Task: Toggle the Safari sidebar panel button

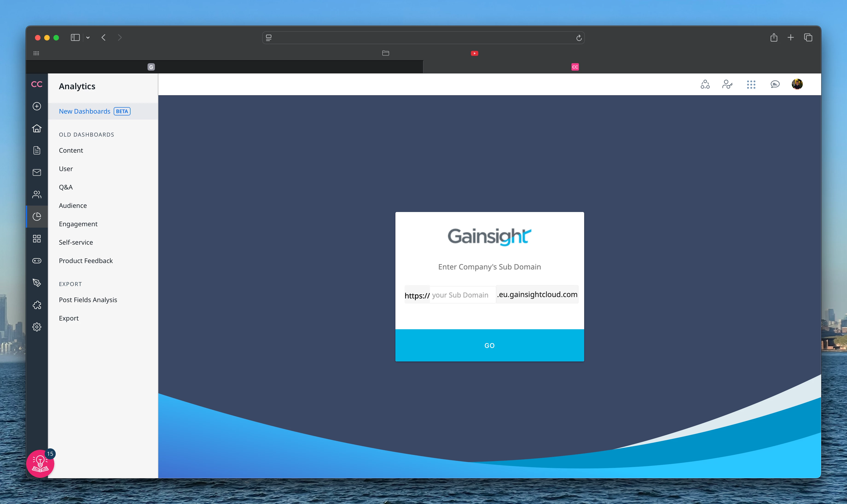Action: 75,38
